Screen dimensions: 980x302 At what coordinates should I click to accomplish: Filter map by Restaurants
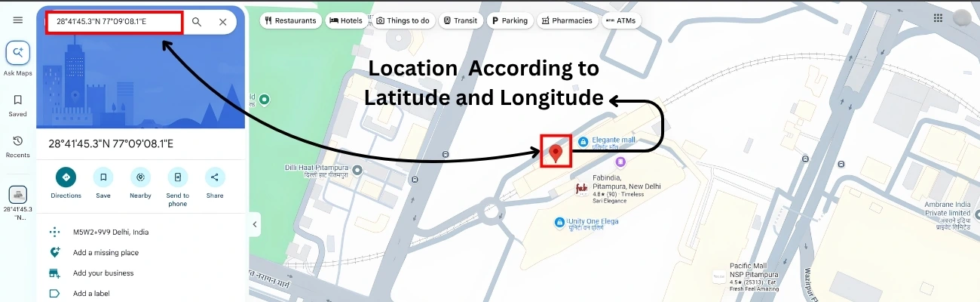click(291, 20)
